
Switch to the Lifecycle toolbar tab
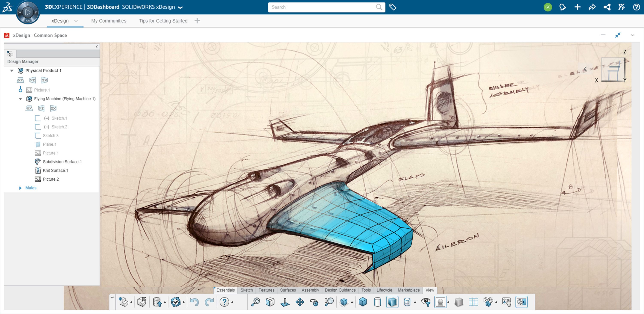[384, 290]
